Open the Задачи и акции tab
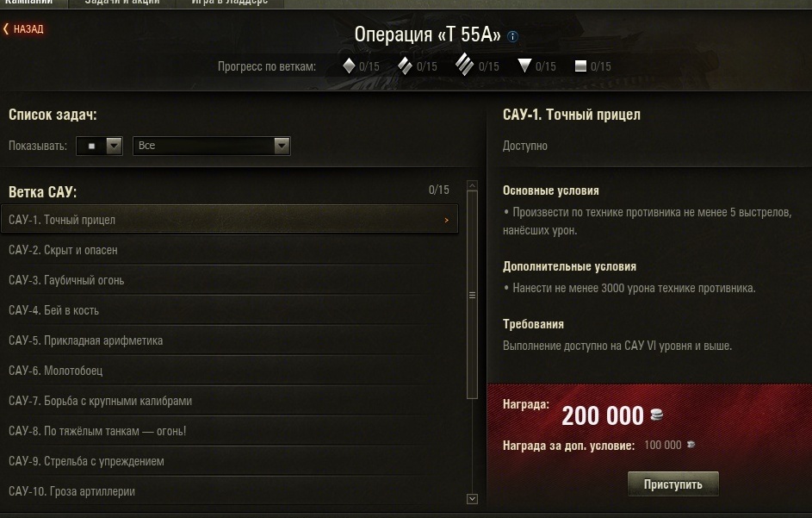The width and height of the screenshot is (812, 518). click(x=122, y=3)
